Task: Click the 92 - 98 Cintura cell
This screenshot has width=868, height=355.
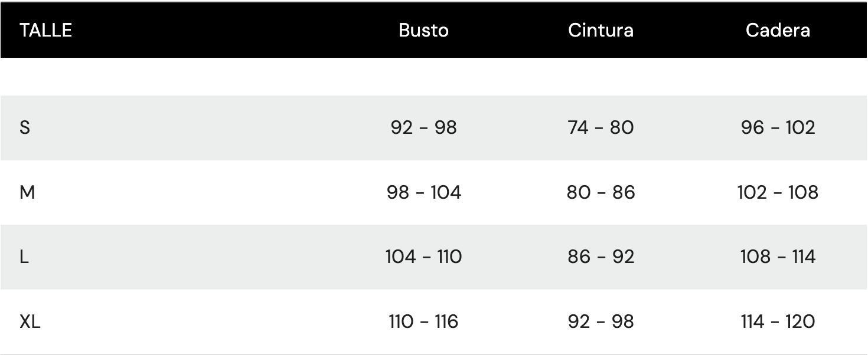Action: tap(601, 322)
